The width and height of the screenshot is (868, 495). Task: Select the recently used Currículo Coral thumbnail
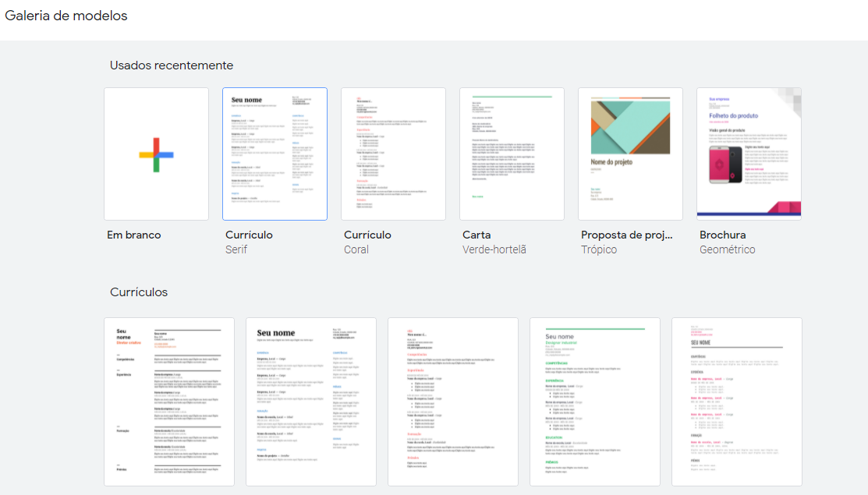[x=393, y=154]
